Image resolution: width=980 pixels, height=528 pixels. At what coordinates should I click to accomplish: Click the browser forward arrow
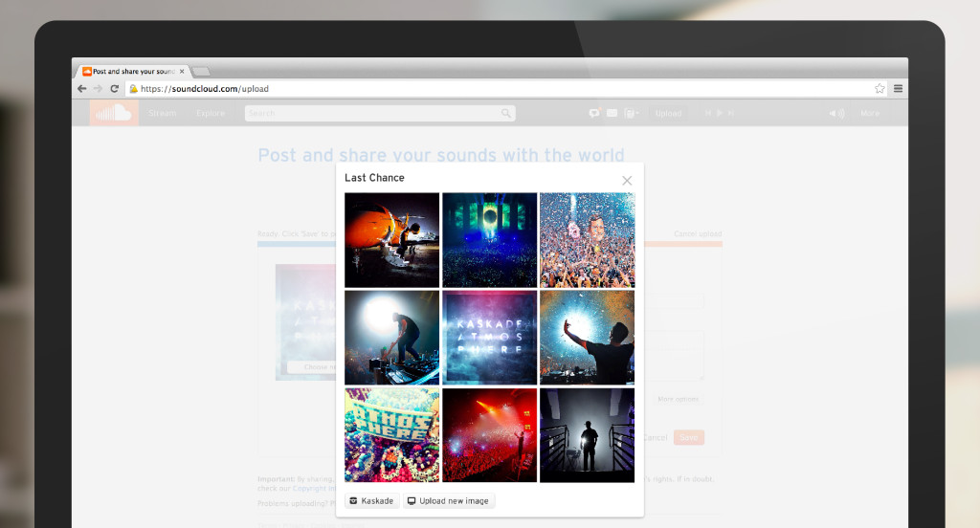click(x=98, y=89)
